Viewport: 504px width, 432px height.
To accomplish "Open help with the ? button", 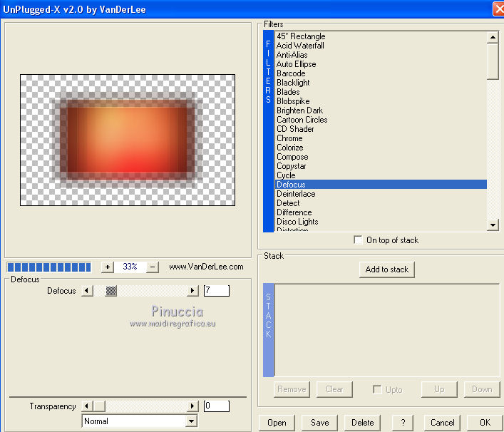I will [x=403, y=422].
